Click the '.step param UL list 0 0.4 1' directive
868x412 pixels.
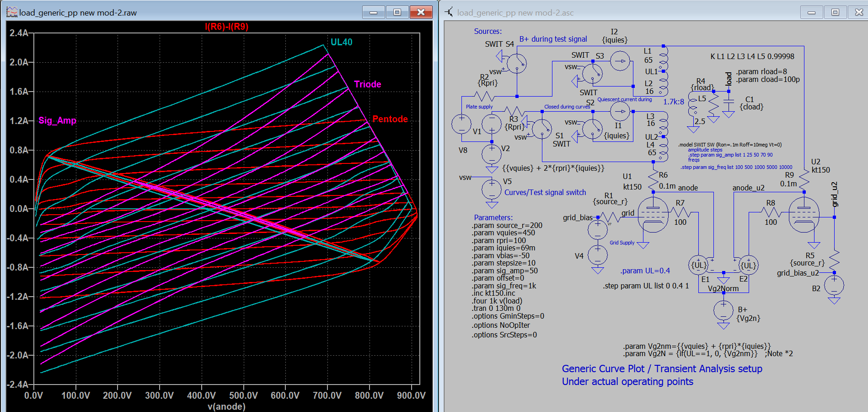pyautogui.click(x=646, y=286)
